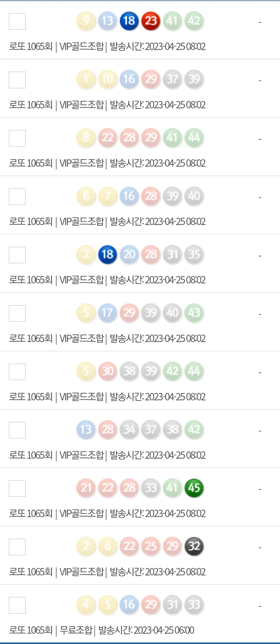The image size is (280, 644).
Task: Enable the checkbox next to 13-28-34-37-38-42
Action: (17, 430)
